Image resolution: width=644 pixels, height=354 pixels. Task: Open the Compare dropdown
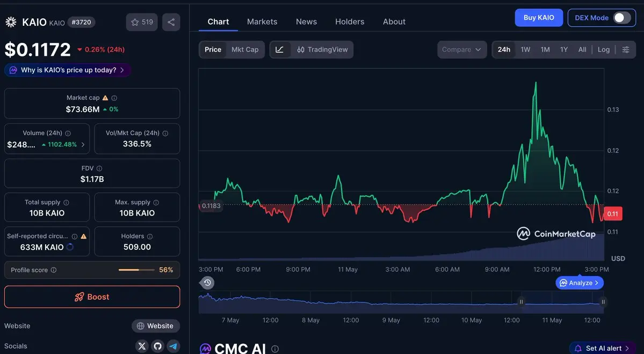[461, 50]
